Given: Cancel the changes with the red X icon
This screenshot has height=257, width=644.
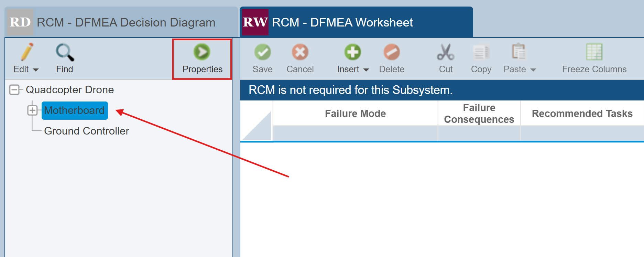Looking at the screenshot, I should tap(300, 52).
